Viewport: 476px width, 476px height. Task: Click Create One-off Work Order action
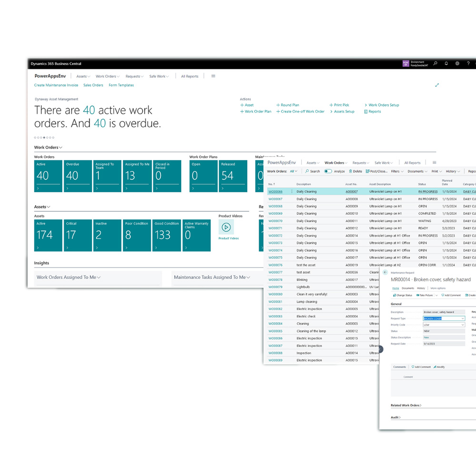tap(300, 111)
